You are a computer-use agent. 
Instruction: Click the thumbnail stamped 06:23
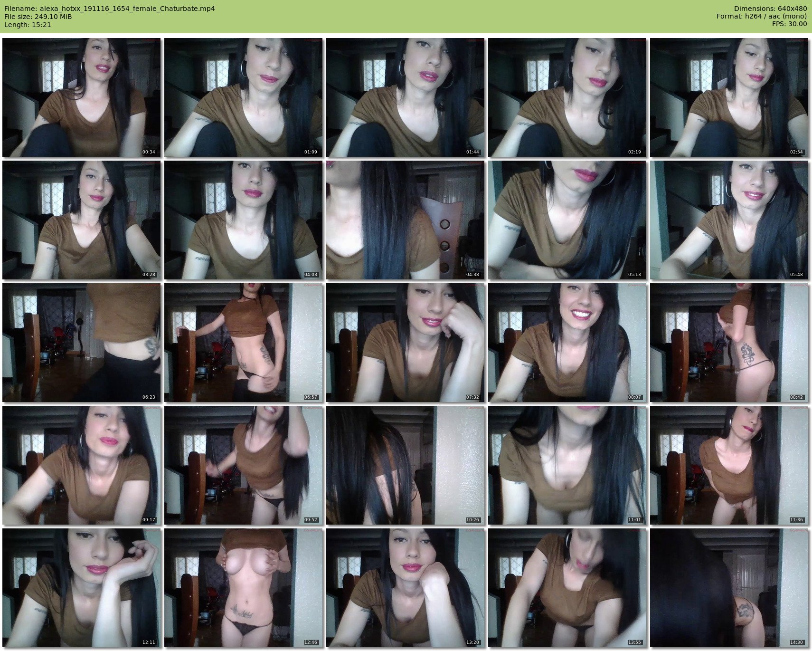[x=81, y=343]
